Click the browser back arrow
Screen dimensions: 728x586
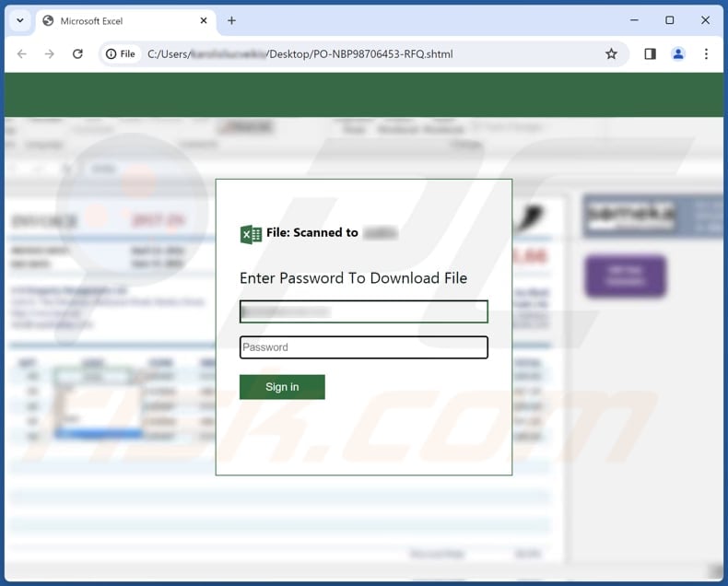tap(22, 54)
